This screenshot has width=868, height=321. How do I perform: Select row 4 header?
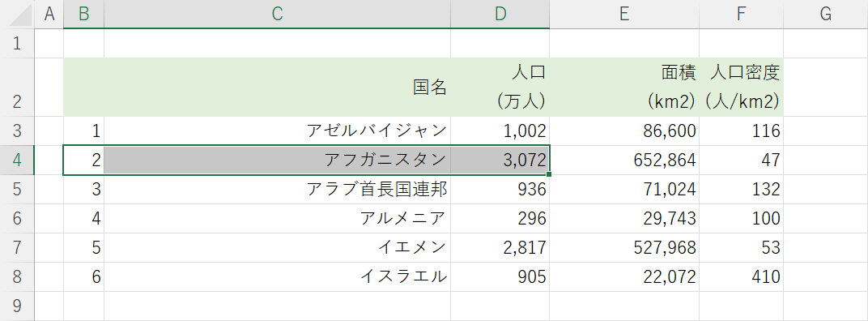click(x=17, y=160)
